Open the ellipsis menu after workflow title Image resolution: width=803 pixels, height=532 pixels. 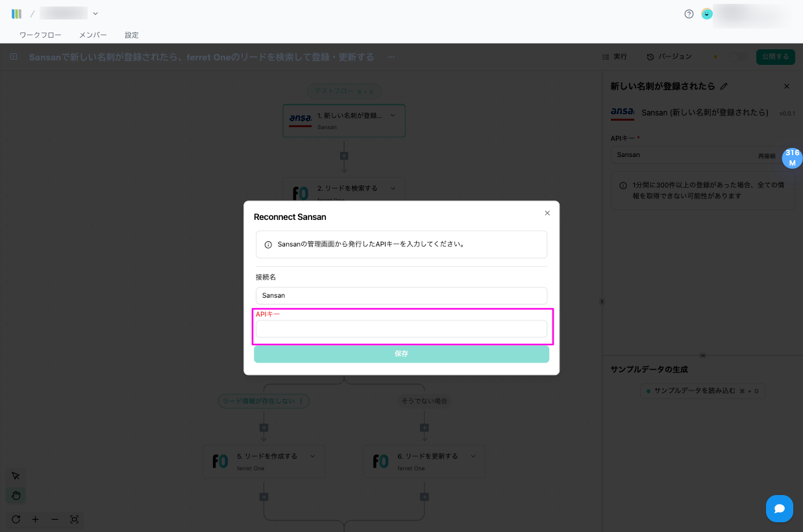[391, 57]
